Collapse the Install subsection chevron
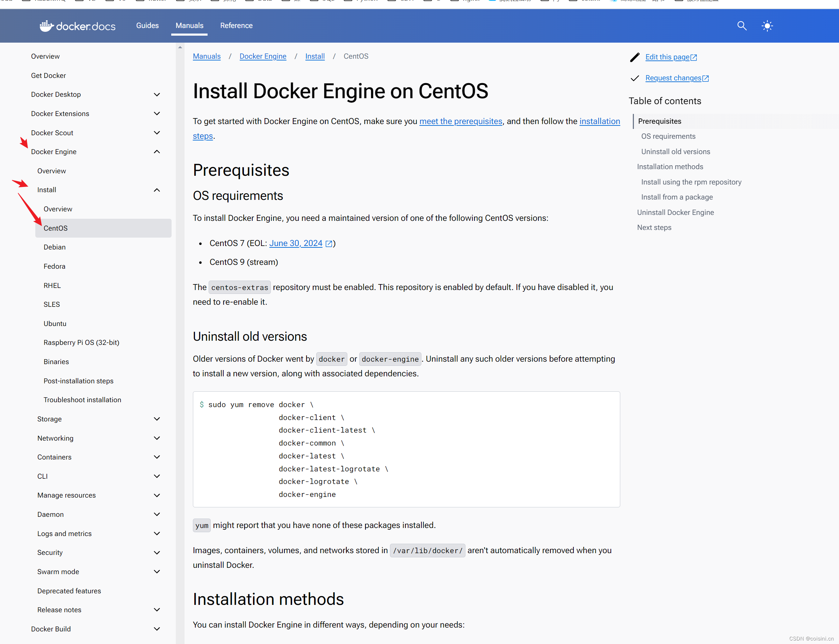Screen dimensions: 839x644 [x=157, y=190]
